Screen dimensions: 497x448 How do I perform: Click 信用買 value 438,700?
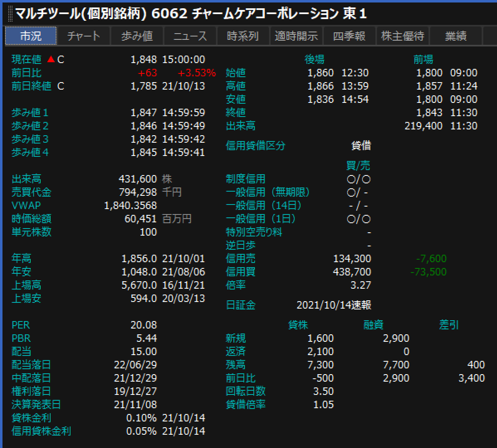coord(352,272)
